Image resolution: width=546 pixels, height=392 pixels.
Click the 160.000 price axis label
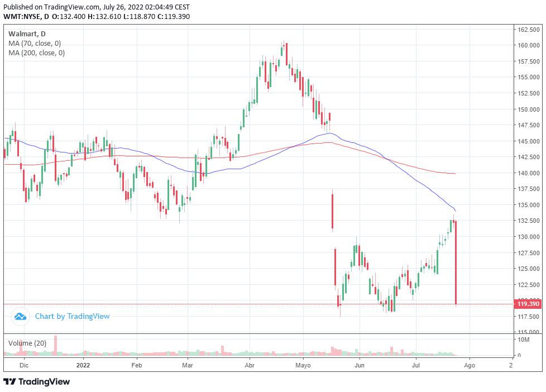[x=529, y=45]
